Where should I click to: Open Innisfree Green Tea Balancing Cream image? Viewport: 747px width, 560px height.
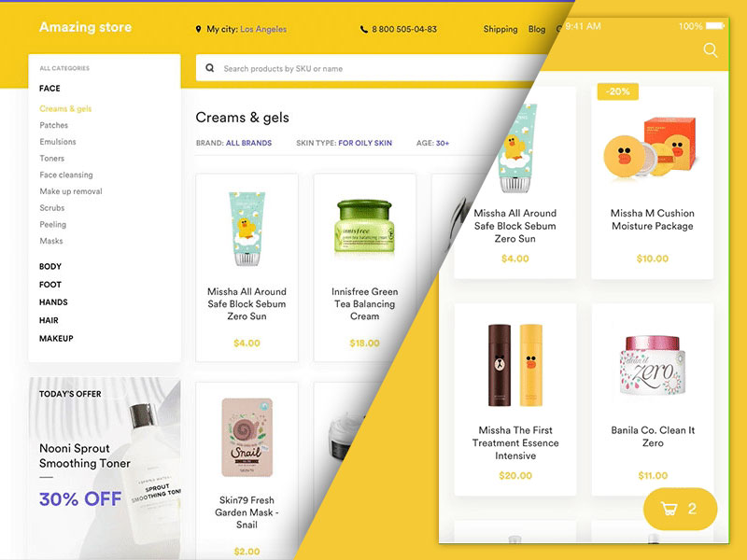[364, 227]
